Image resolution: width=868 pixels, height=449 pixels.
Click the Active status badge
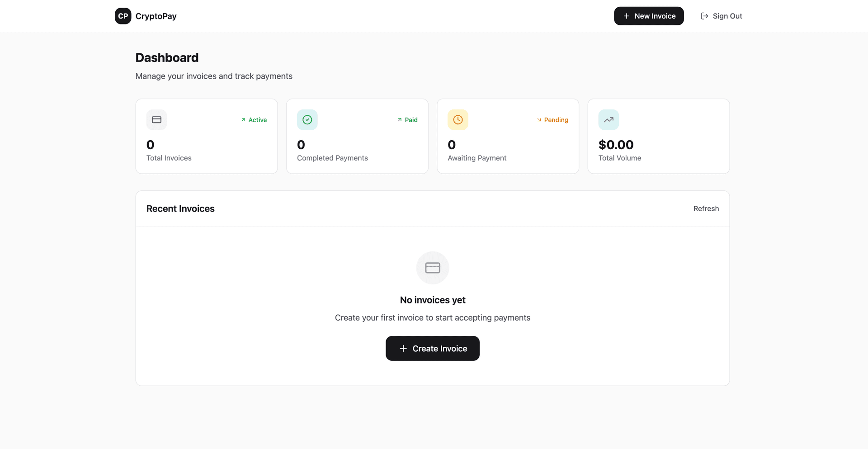[x=254, y=120]
